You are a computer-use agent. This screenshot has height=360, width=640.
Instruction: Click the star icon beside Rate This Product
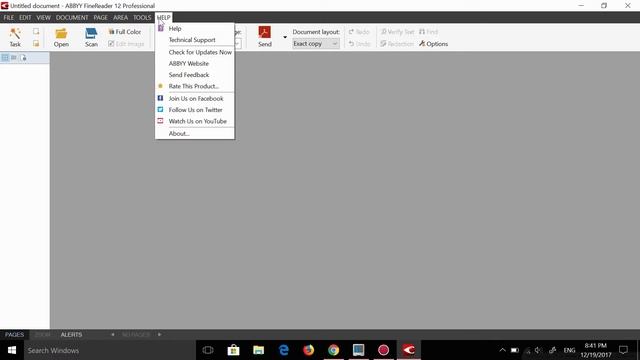pos(160,86)
